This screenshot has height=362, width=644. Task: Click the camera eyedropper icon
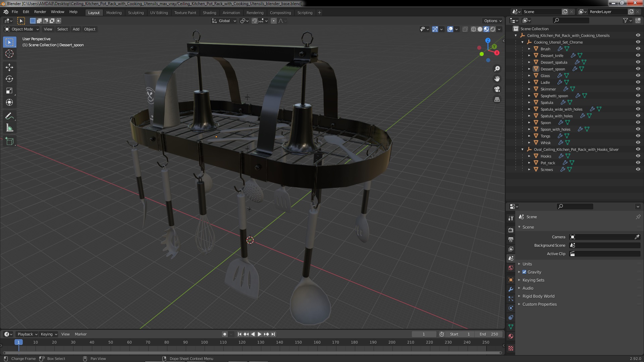[x=637, y=237]
